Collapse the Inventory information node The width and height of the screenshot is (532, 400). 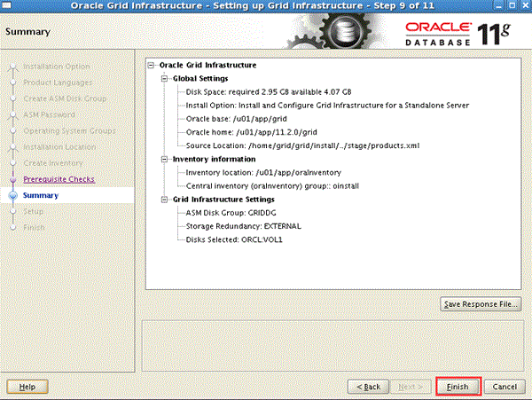(165, 159)
